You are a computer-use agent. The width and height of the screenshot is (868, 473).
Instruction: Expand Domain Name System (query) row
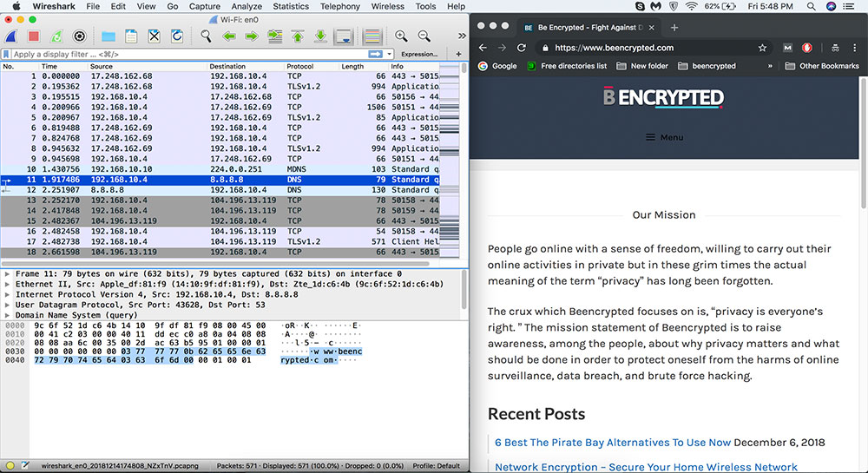7,315
